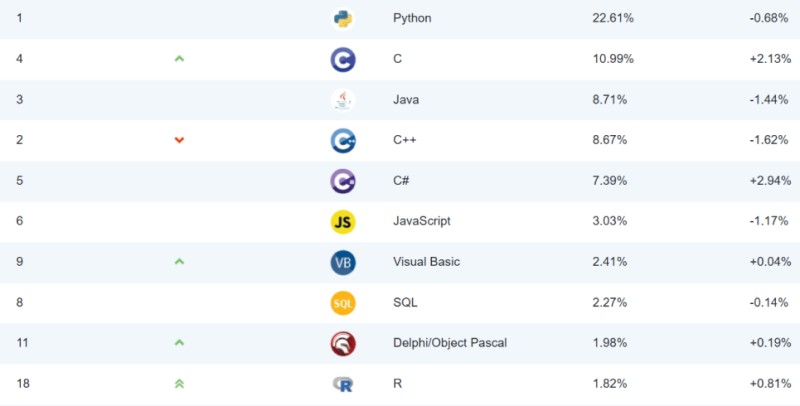The image size is (800, 406).
Task: Click the -1.44% change value
Action: (x=769, y=99)
